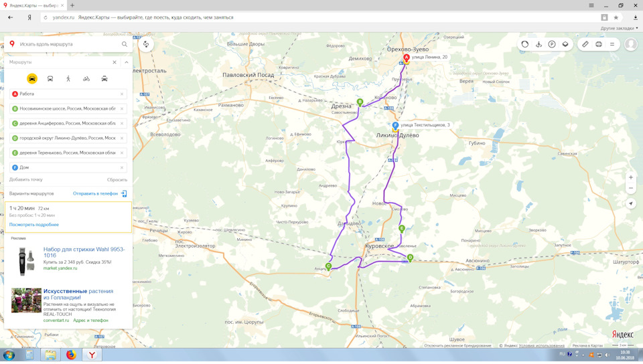
Task: Select the car route mode icon
Action: [32, 78]
